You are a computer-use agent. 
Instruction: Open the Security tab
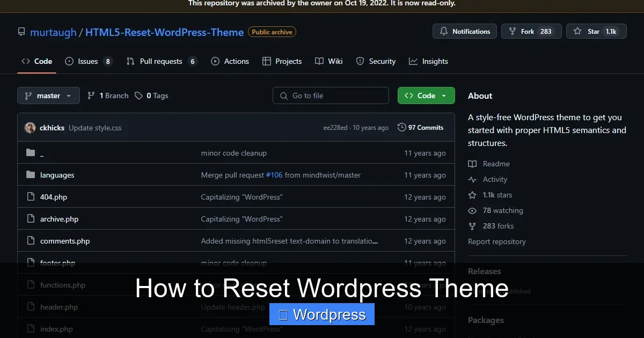pyautogui.click(x=376, y=61)
